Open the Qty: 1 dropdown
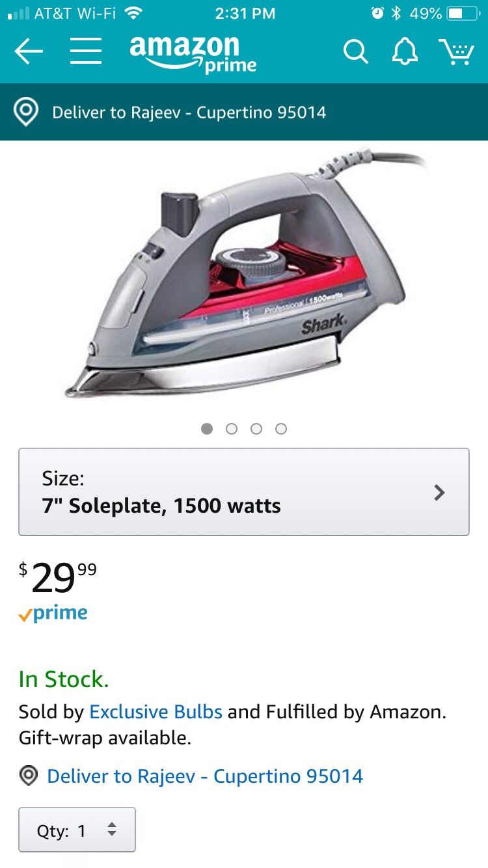 point(77,830)
